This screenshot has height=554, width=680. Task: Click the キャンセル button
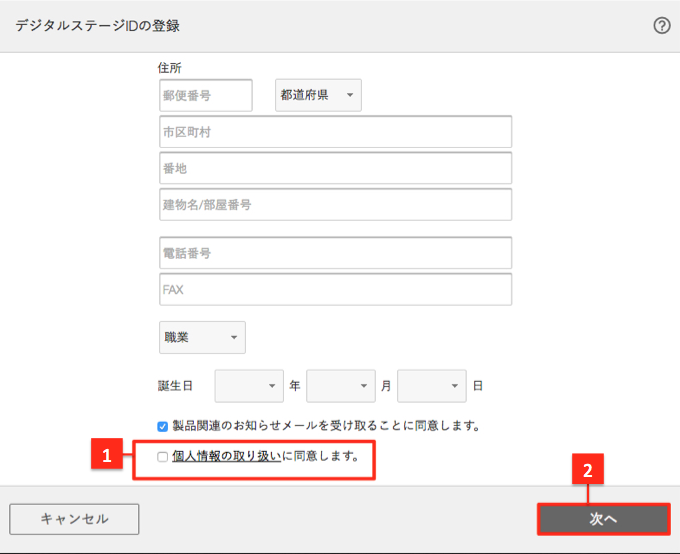point(74,519)
